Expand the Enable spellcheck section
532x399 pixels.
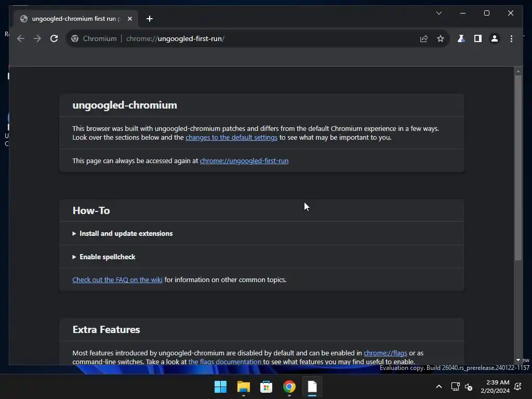(104, 257)
